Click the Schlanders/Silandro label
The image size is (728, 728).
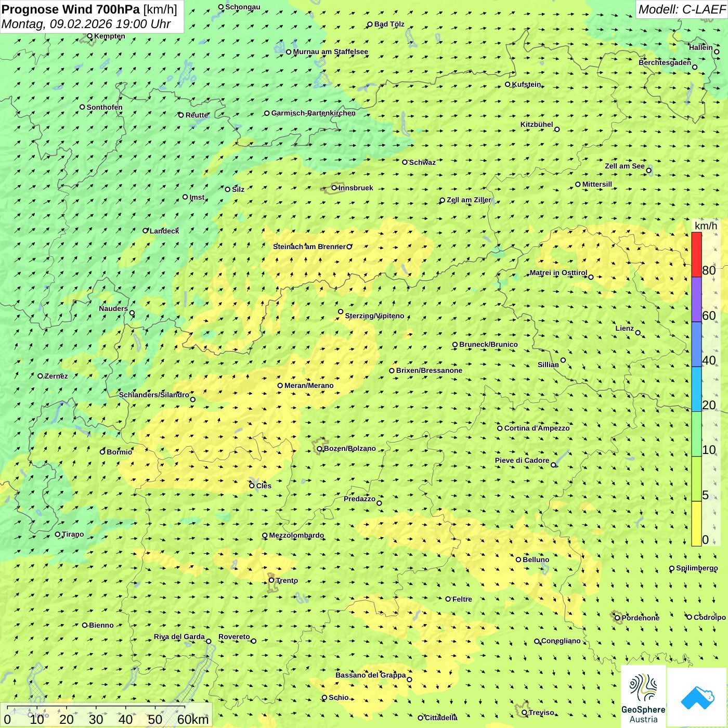point(154,395)
